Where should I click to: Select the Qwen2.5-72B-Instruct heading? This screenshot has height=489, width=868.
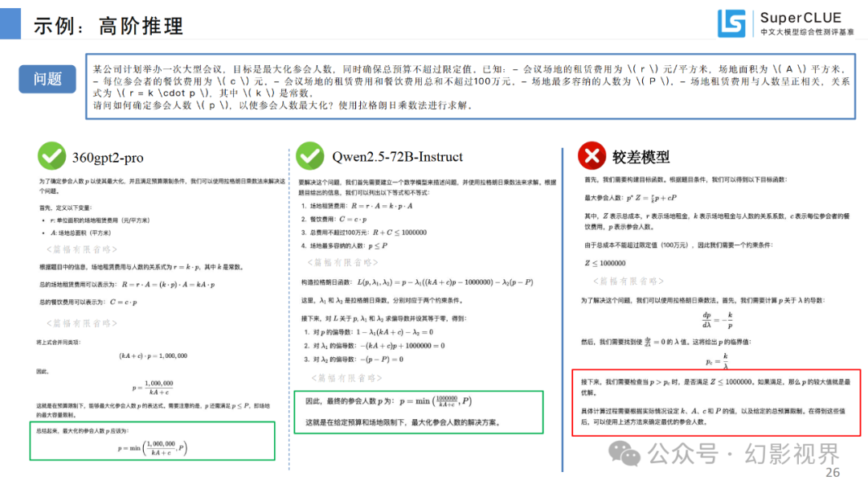[397, 157]
